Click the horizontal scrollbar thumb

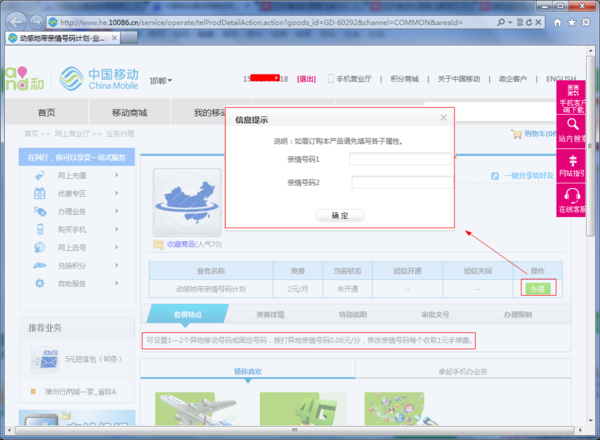(x=294, y=430)
